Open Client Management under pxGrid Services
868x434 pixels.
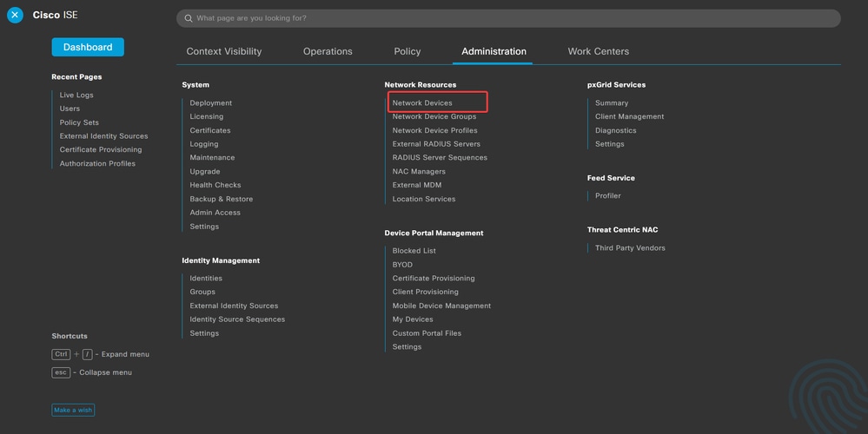click(x=629, y=116)
